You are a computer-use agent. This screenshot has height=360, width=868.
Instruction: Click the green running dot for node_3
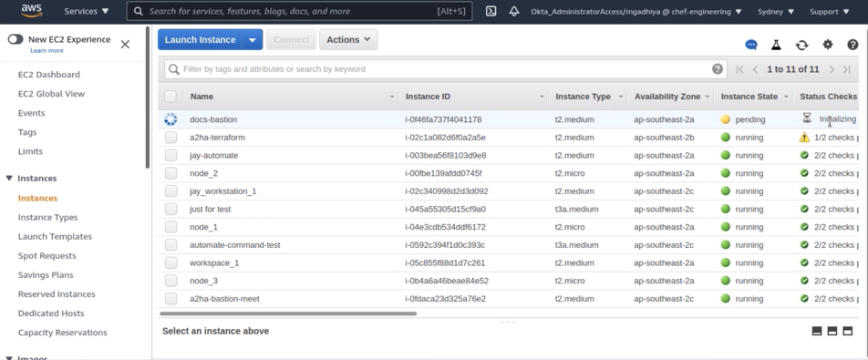pyautogui.click(x=725, y=281)
